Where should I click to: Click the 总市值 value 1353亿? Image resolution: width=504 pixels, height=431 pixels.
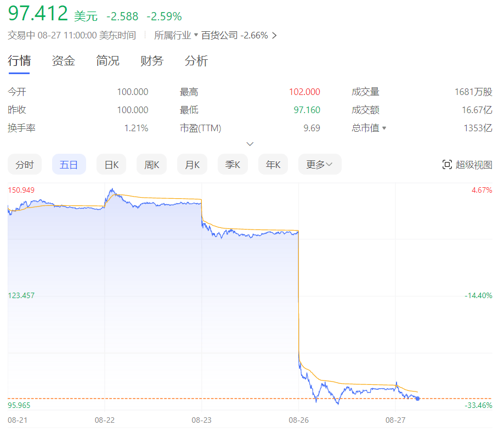pos(478,128)
